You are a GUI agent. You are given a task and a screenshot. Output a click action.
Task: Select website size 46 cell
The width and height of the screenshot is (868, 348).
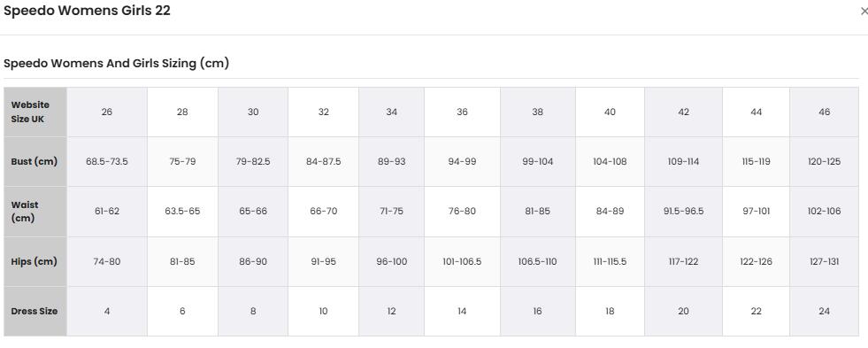825,112
